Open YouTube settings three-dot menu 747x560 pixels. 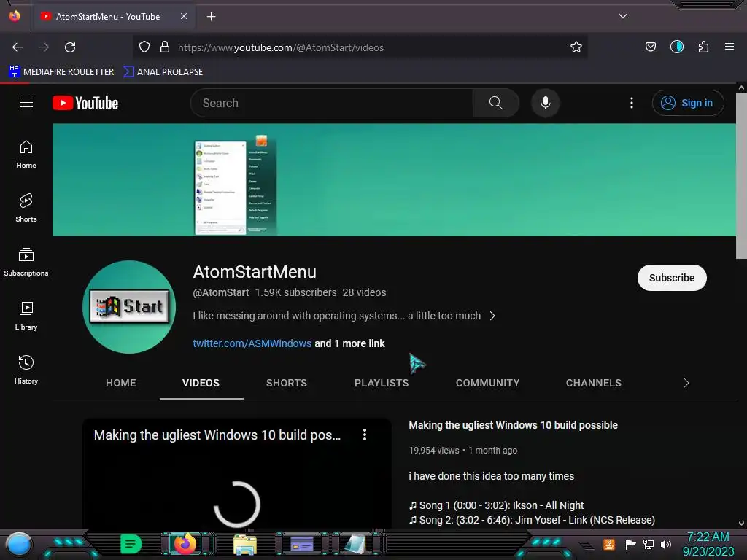(632, 103)
